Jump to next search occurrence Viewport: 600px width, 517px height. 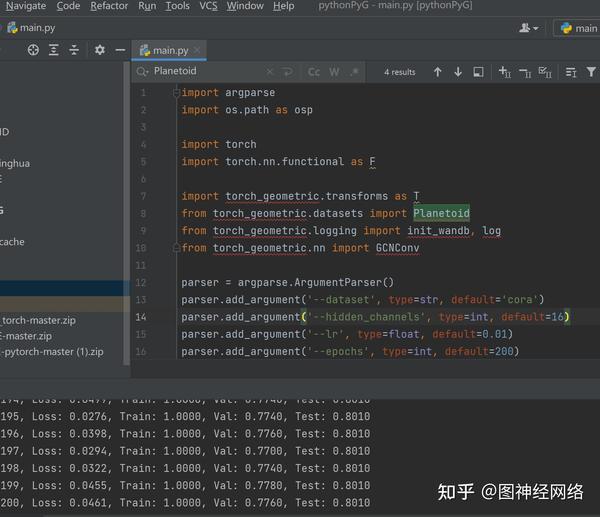[458, 72]
